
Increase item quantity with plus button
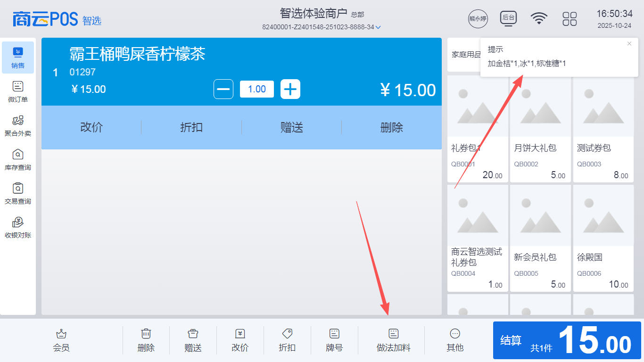click(290, 89)
